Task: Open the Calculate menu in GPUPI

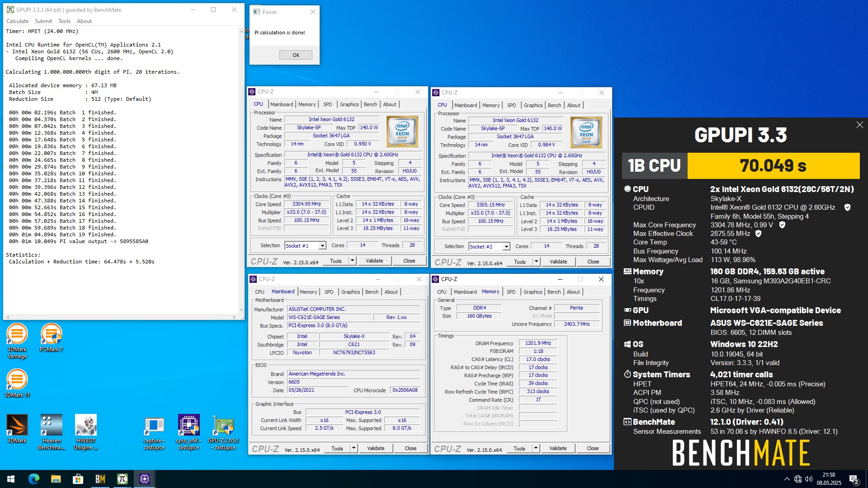Action: [x=18, y=21]
